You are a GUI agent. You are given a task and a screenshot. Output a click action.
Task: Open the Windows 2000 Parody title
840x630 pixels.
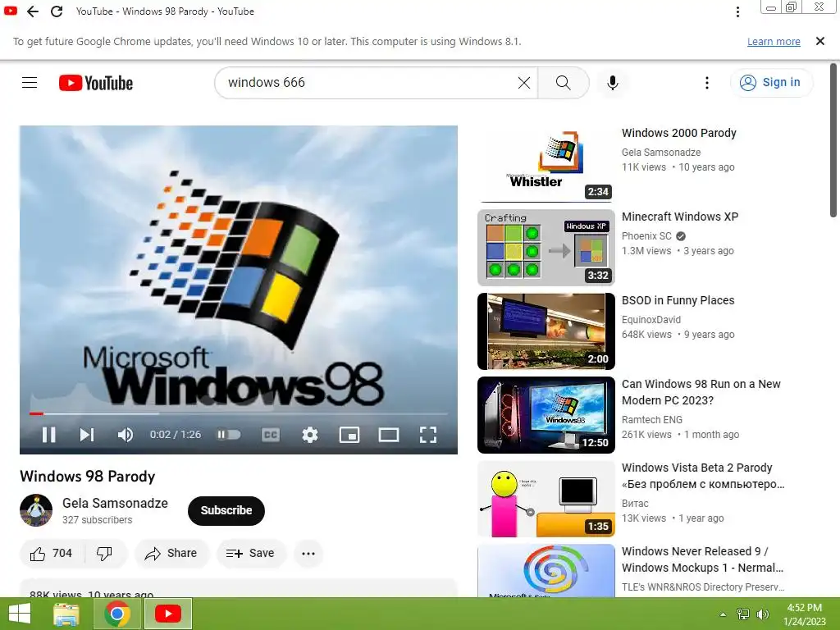[678, 133]
